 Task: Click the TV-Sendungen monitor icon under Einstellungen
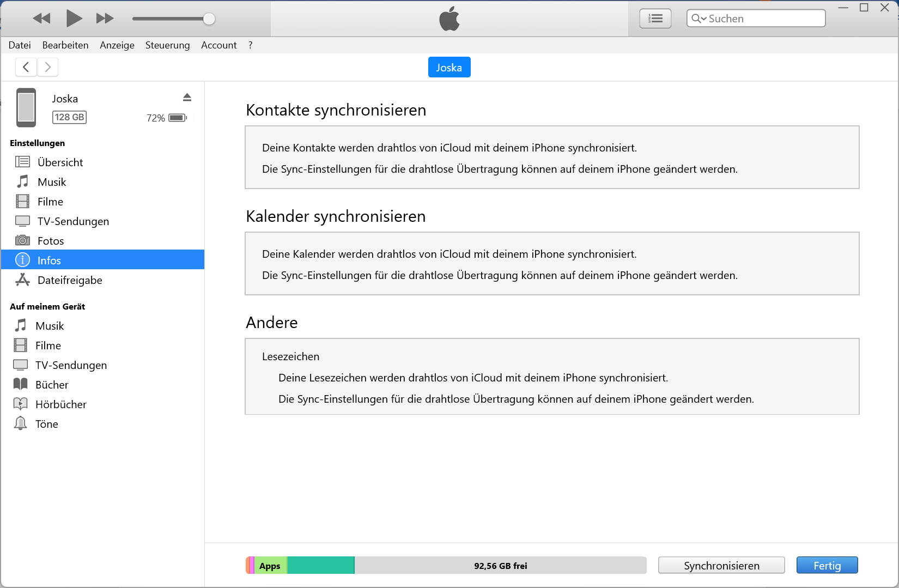22,221
